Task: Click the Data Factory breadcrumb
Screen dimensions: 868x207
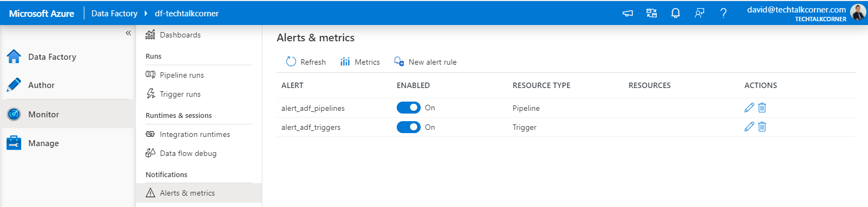Action: coord(114,13)
